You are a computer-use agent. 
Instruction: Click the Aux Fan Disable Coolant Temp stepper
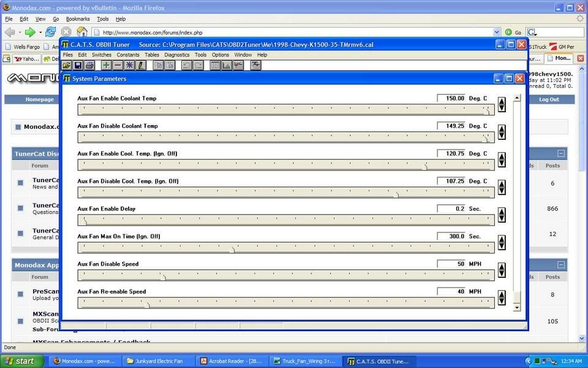point(502,132)
